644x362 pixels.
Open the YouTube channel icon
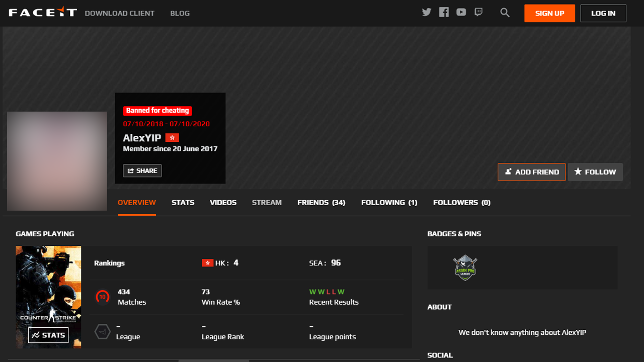coord(461,13)
